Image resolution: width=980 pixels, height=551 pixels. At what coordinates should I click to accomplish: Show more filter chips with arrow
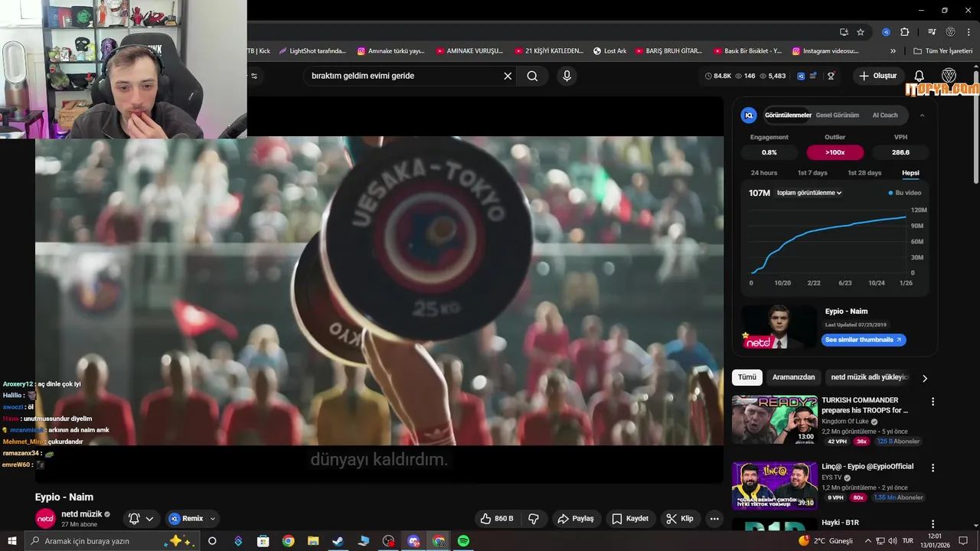pos(924,378)
